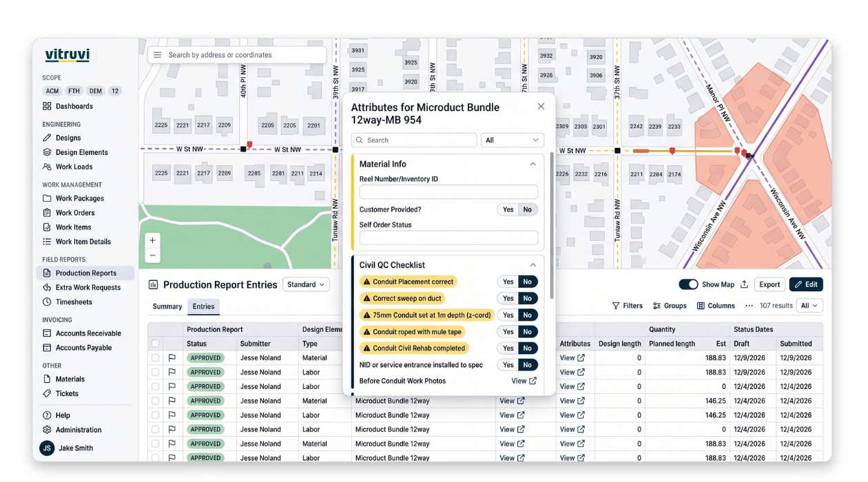
Task: Click the attributes Search field
Action: [414, 140]
